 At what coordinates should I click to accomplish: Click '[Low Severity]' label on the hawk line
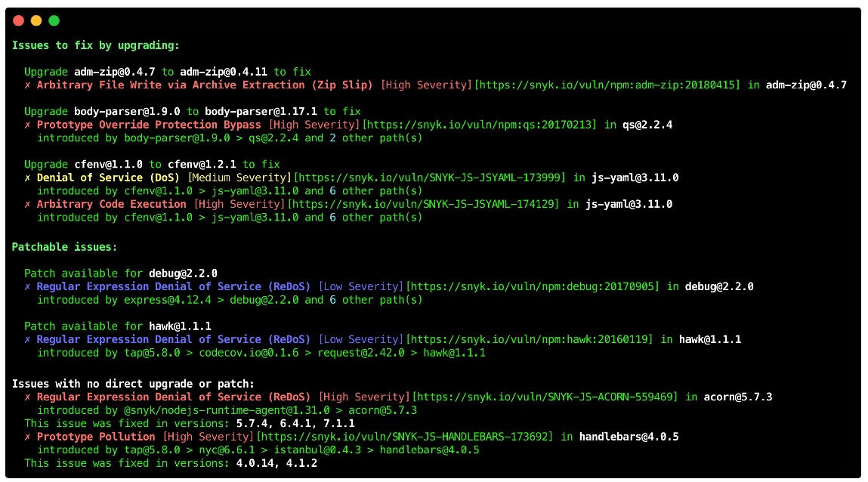point(361,340)
